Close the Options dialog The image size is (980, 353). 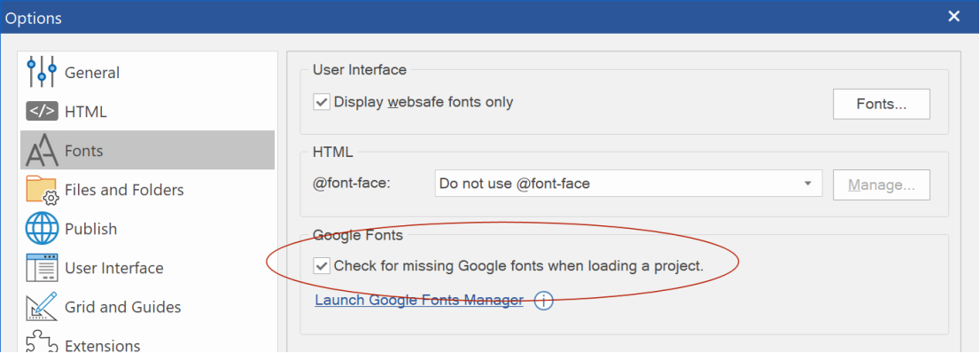(953, 17)
